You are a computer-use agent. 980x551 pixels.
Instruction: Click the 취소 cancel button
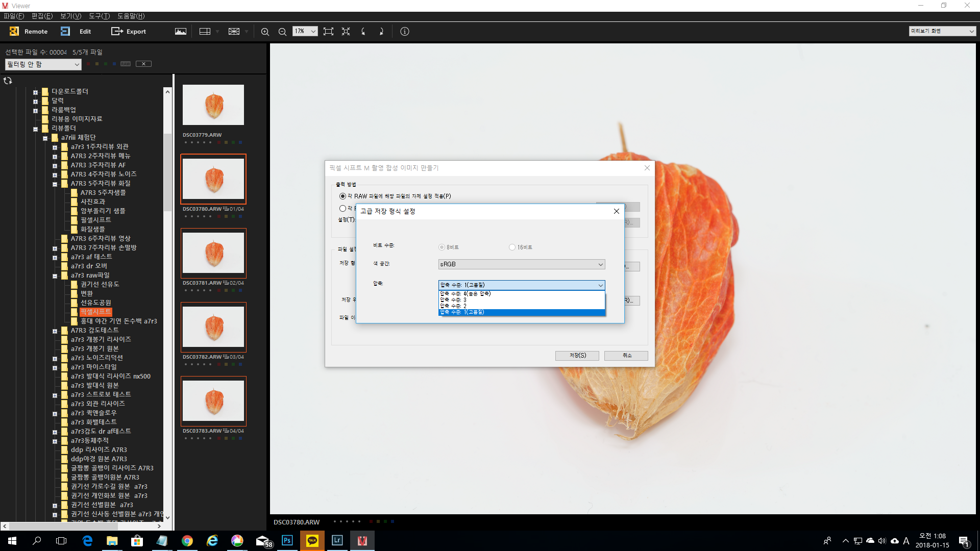(626, 356)
